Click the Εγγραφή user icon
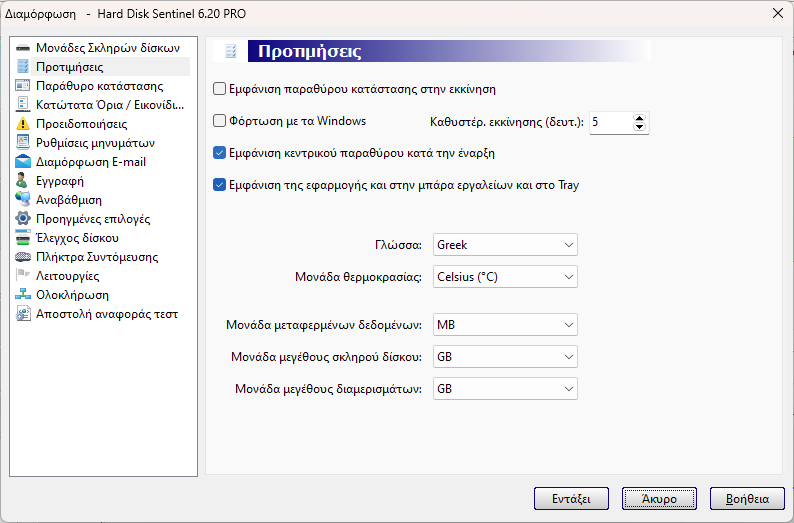The image size is (794, 523). tap(22, 181)
